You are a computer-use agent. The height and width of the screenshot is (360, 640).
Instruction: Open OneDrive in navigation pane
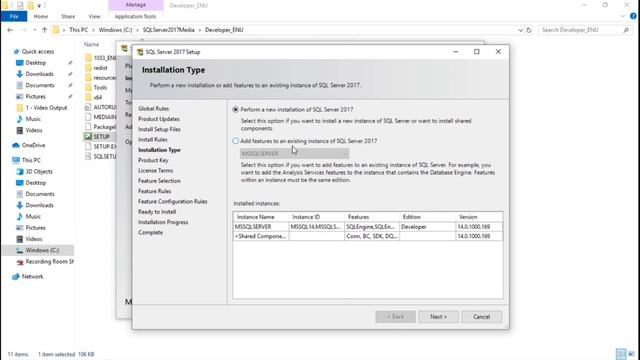pyautogui.click(x=33, y=145)
